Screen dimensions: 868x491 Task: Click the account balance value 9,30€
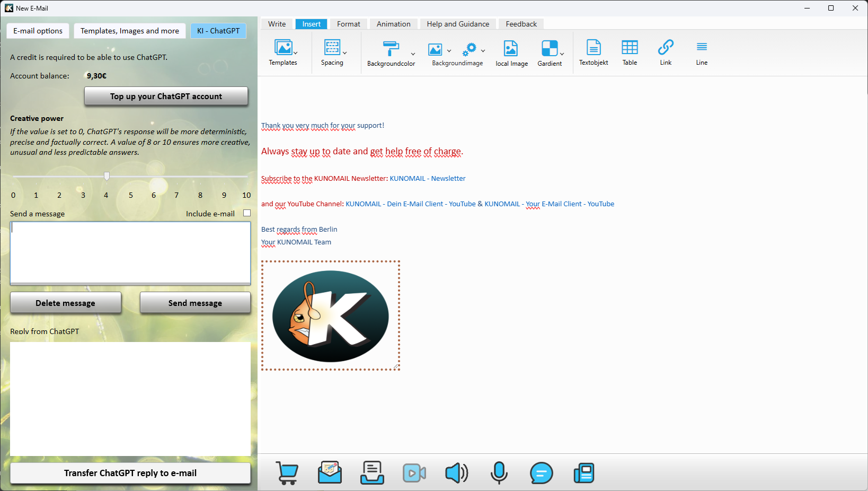96,76
